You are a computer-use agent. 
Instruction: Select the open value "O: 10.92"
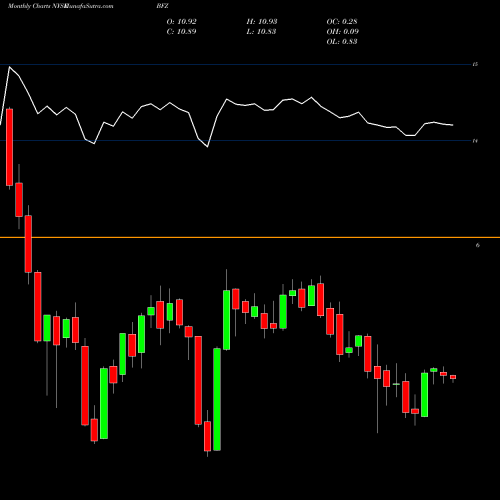pos(182,22)
